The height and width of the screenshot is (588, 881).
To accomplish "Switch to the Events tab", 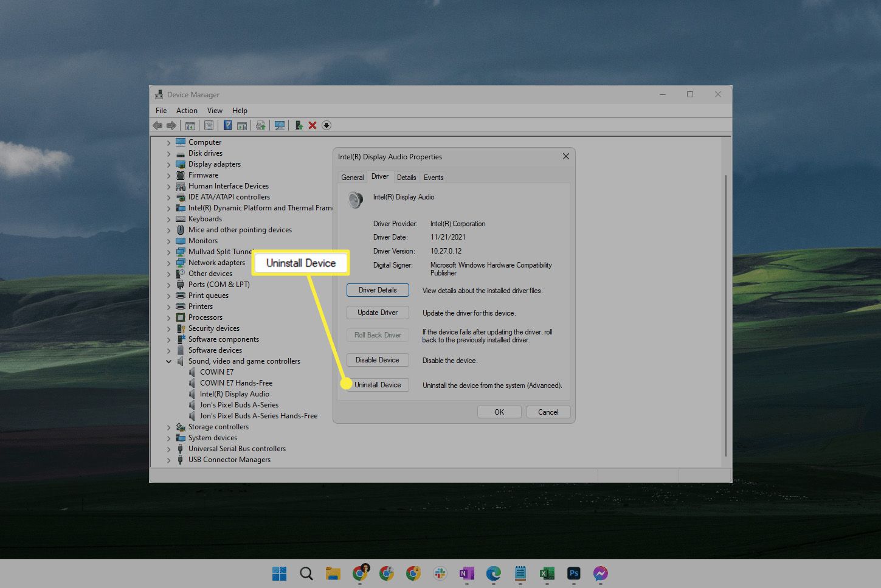I will tap(434, 178).
